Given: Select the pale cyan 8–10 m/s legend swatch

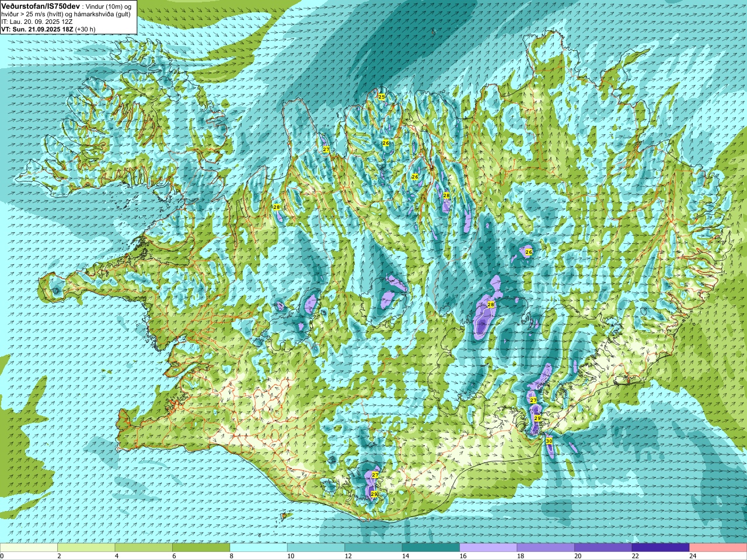Looking at the screenshot, I should coord(259,548).
